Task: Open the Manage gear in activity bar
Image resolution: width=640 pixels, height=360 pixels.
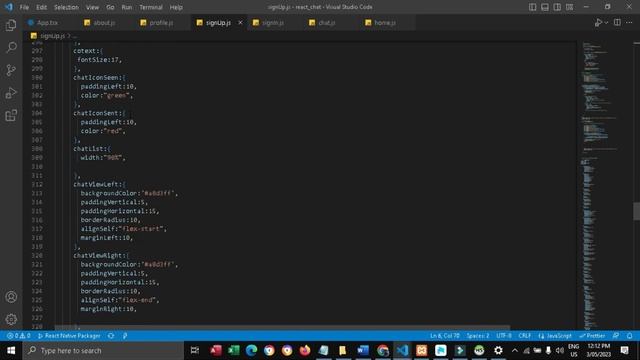Action: 11,319
